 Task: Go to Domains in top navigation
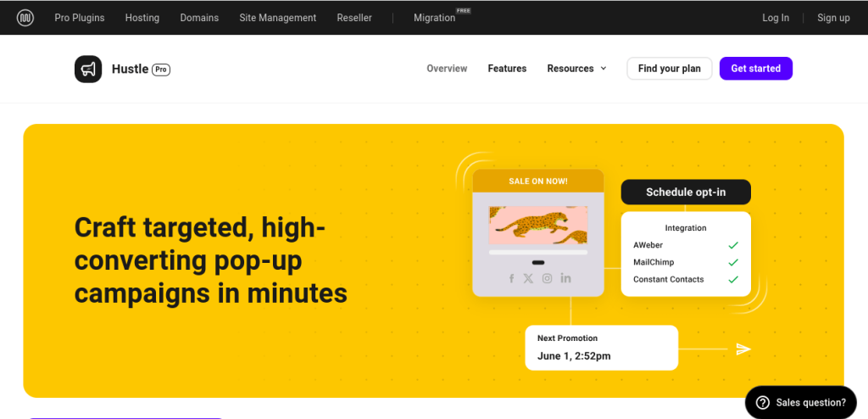[199, 18]
